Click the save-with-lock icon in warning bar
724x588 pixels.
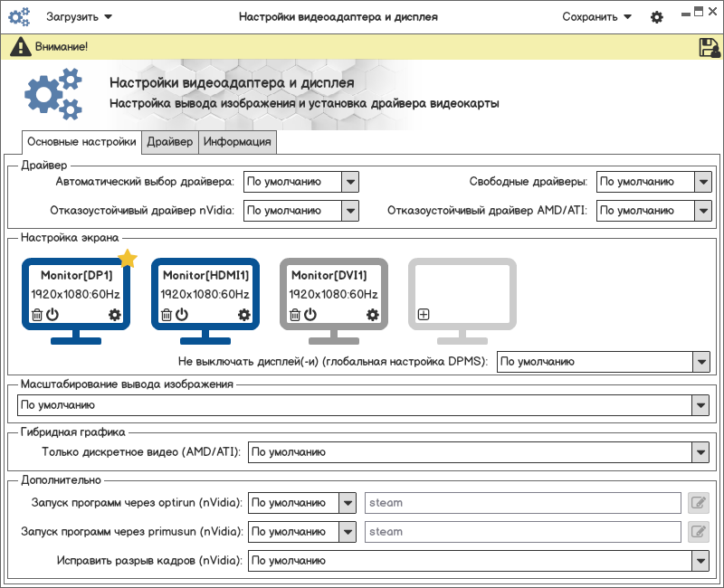(710, 47)
